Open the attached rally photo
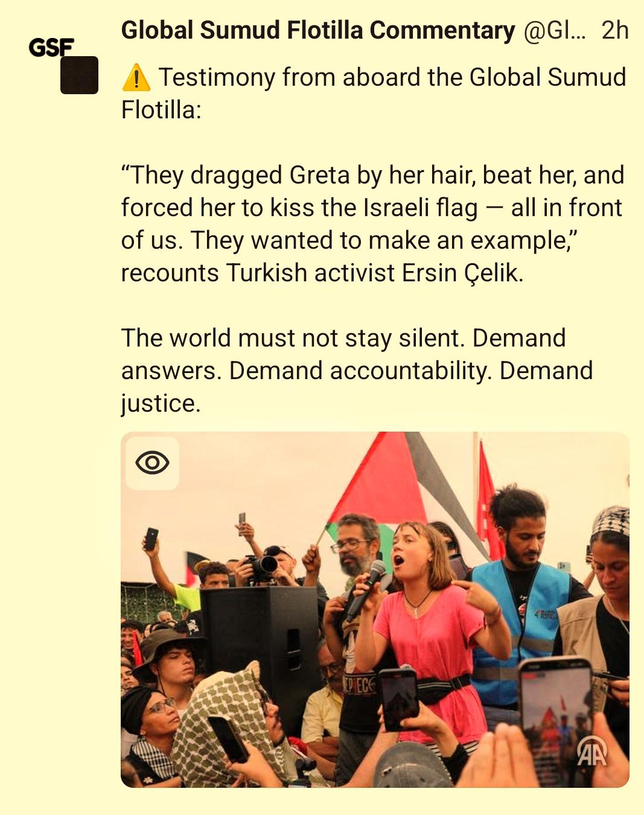Screen dimensions: 644x815 pyautogui.click(x=375, y=609)
